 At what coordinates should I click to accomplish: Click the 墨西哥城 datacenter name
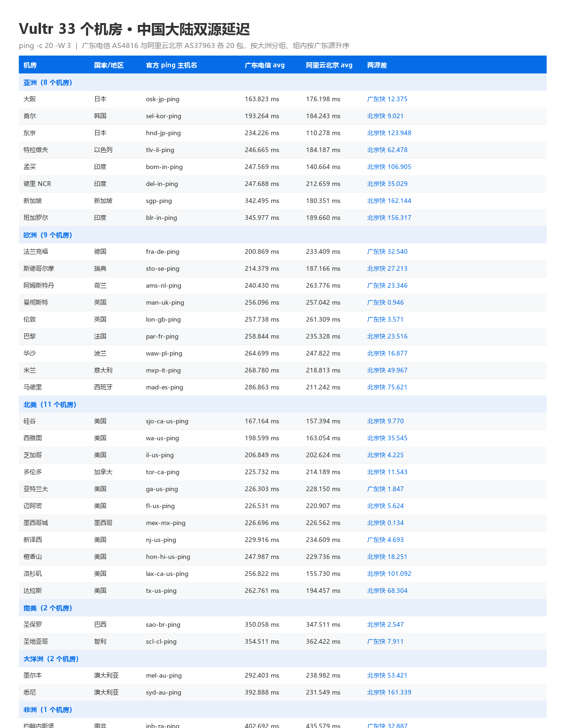click(x=36, y=523)
